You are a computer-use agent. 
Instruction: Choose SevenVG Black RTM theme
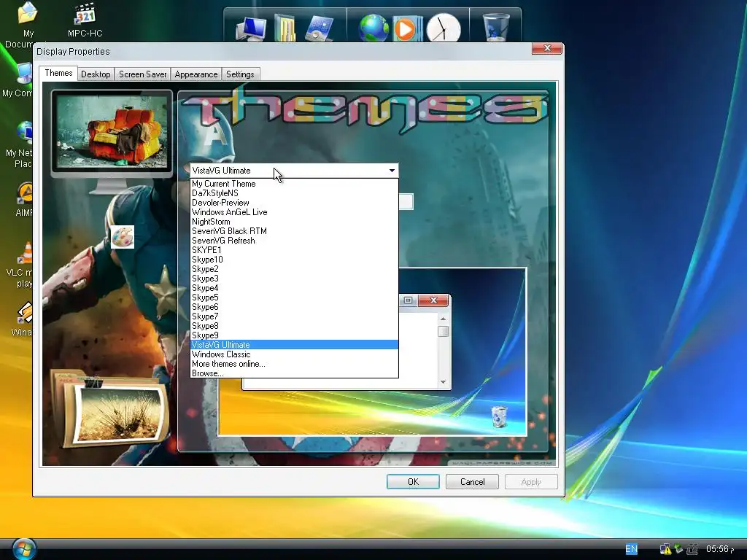[x=294, y=231]
